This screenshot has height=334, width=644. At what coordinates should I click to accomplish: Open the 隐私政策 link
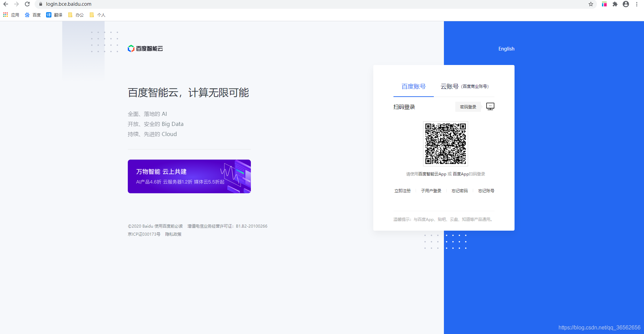coord(173,234)
